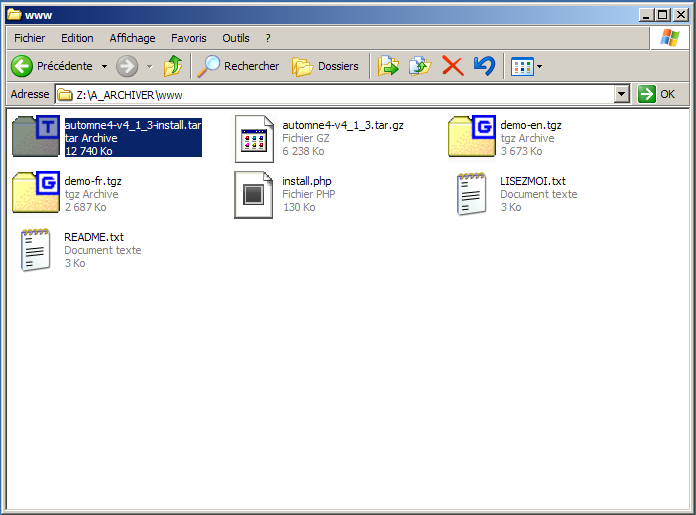This screenshot has height=515, width=696.
Task: Expand the Adresse bar dropdown
Action: tap(621, 94)
